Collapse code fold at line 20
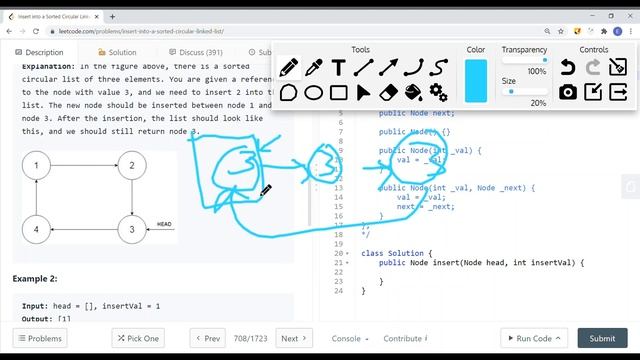 click(x=347, y=253)
